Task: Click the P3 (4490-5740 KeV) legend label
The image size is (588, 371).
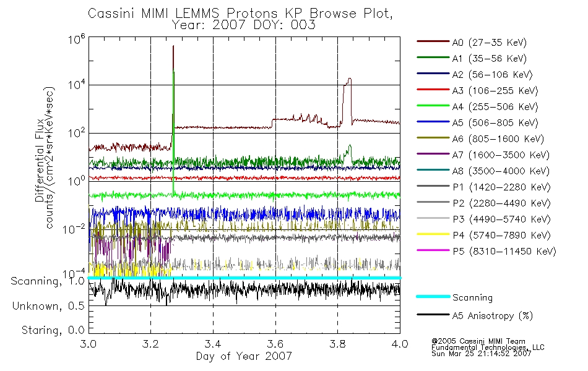Action: coord(501,220)
